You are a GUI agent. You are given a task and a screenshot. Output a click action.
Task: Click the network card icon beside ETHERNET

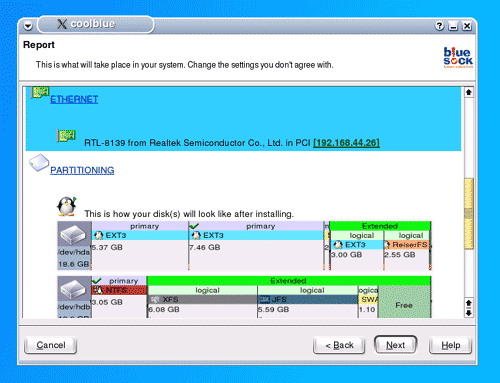pyautogui.click(x=40, y=92)
